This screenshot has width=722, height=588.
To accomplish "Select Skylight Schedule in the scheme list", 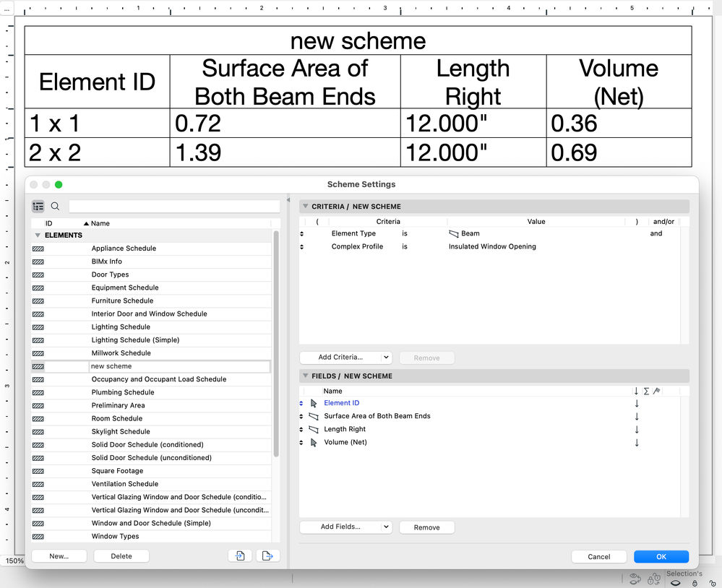I will pos(121,431).
